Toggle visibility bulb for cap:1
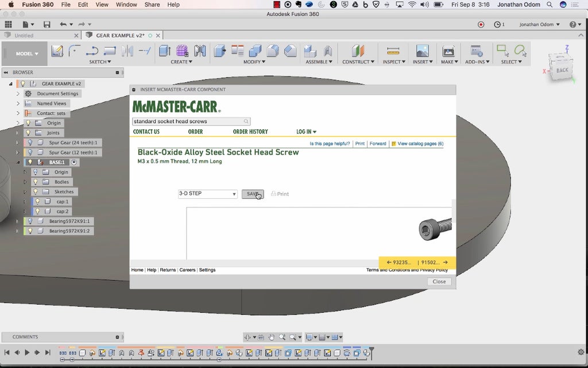The image size is (588, 368). 37,201
